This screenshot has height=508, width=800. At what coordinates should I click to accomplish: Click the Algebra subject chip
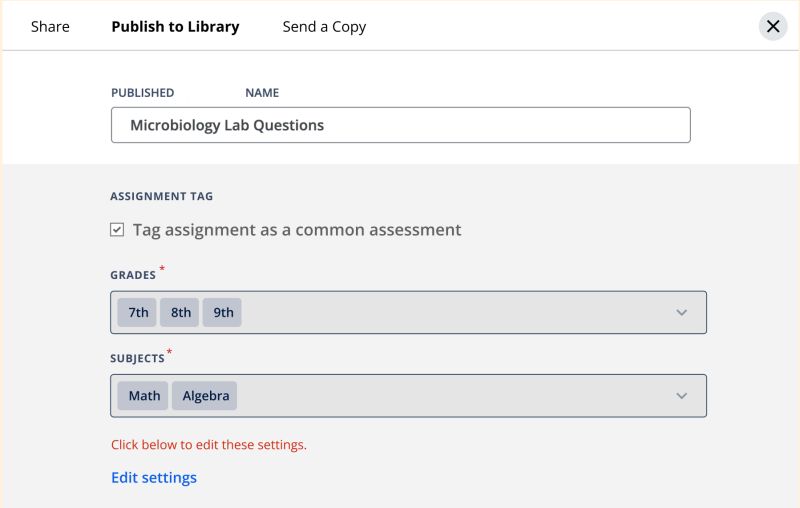pyautogui.click(x=206, y=396)
